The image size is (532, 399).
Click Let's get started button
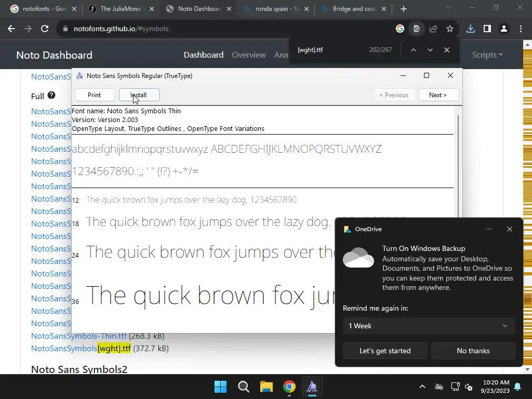[385, 351]
